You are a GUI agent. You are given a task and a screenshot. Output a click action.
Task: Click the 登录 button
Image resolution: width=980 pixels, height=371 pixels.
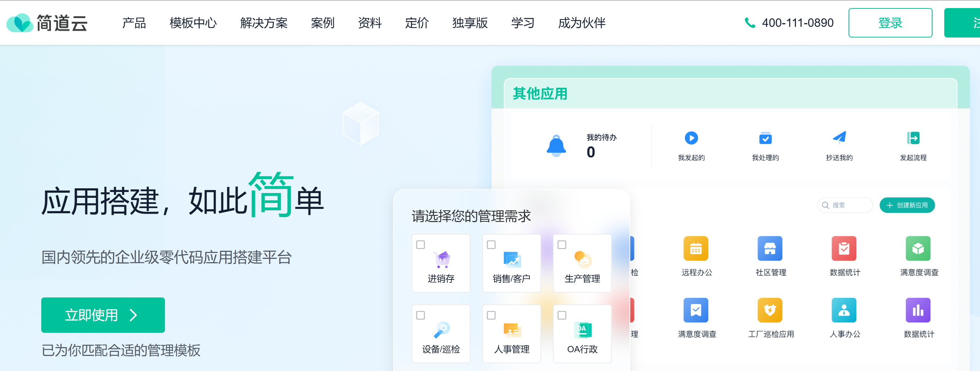point(890,23)
